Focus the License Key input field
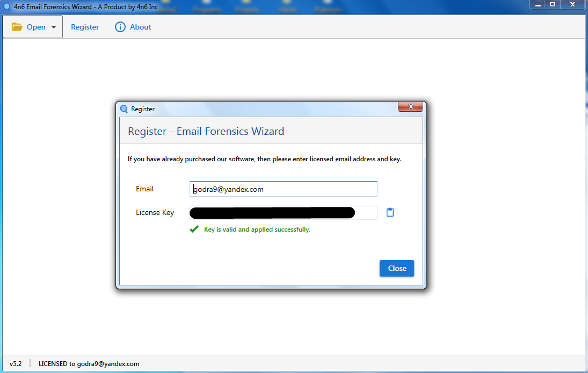This screenshot has height=373, width=588. [283, 212]
